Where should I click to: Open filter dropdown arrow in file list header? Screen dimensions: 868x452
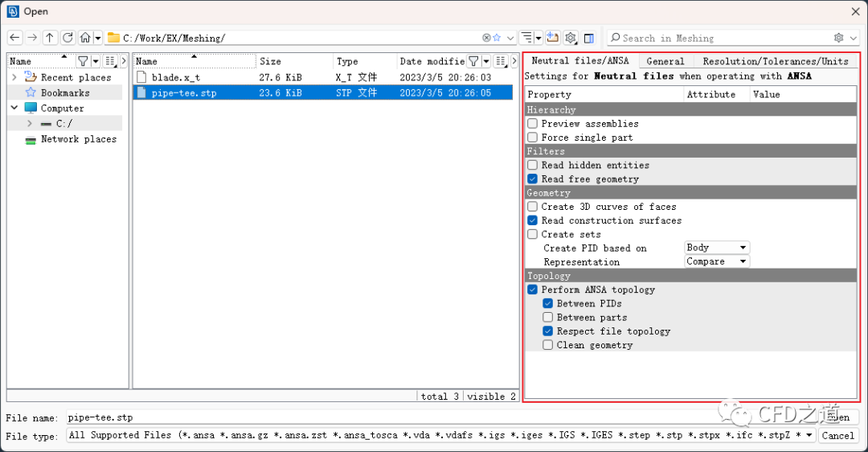point(486,61)
